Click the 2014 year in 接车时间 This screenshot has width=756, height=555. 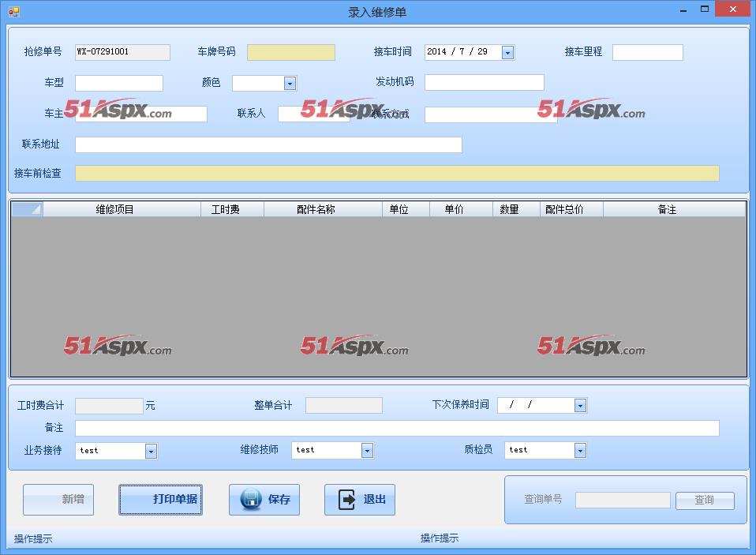pyautogui.click(x=436, y=51)
